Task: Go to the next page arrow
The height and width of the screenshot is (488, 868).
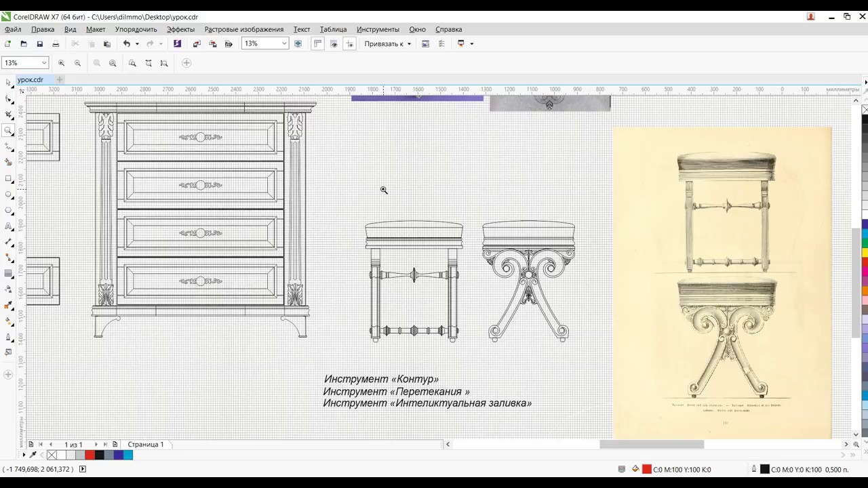Action: [96, 445]
